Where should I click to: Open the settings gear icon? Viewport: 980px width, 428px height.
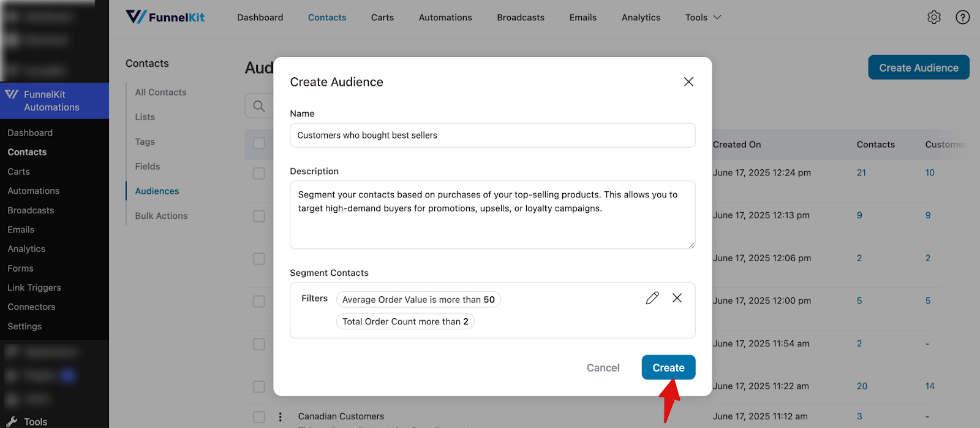pyautogui.click(x=934, y=17)
